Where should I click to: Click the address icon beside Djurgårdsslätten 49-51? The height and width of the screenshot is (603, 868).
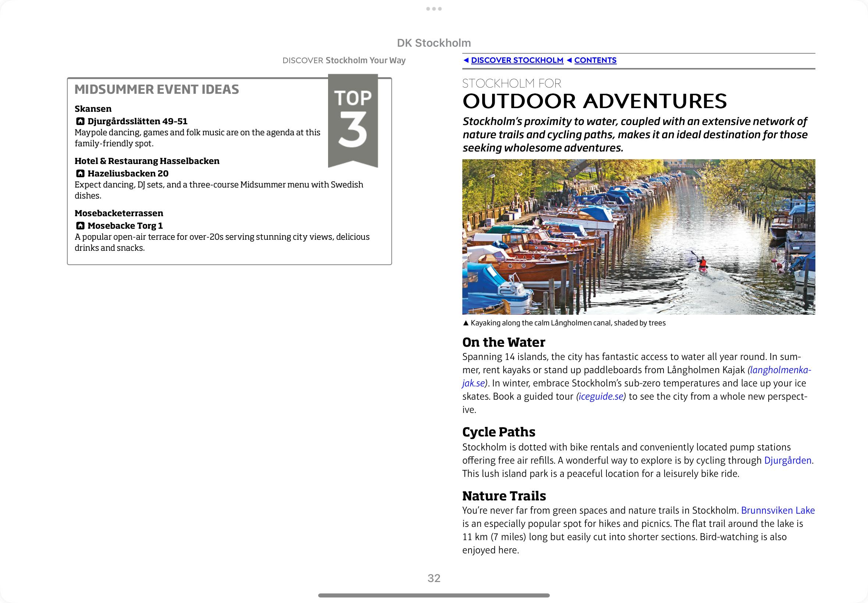click(x=80, y=121)
